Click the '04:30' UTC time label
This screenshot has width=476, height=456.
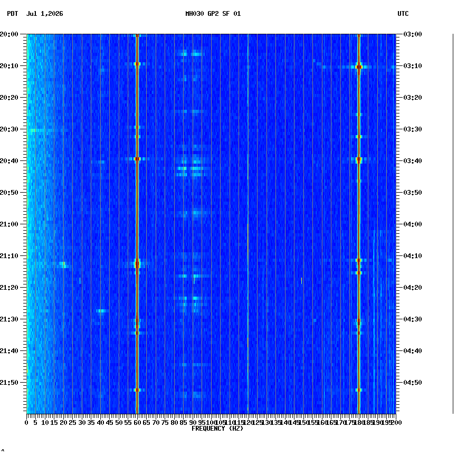413,319
